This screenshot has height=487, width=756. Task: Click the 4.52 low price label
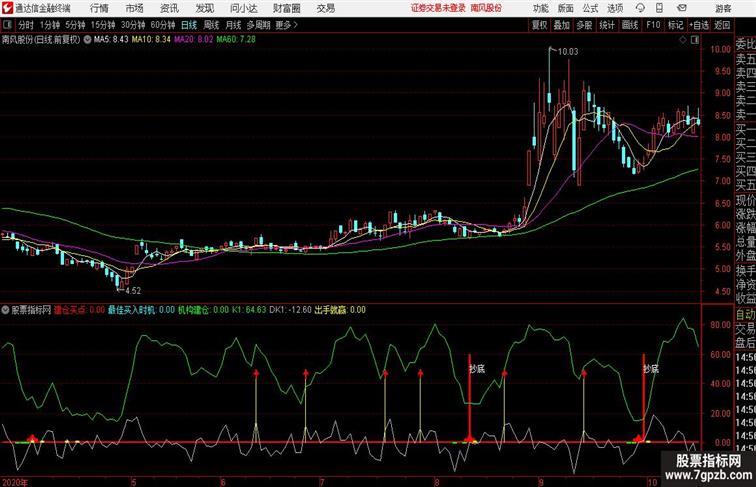pos(133,291)
